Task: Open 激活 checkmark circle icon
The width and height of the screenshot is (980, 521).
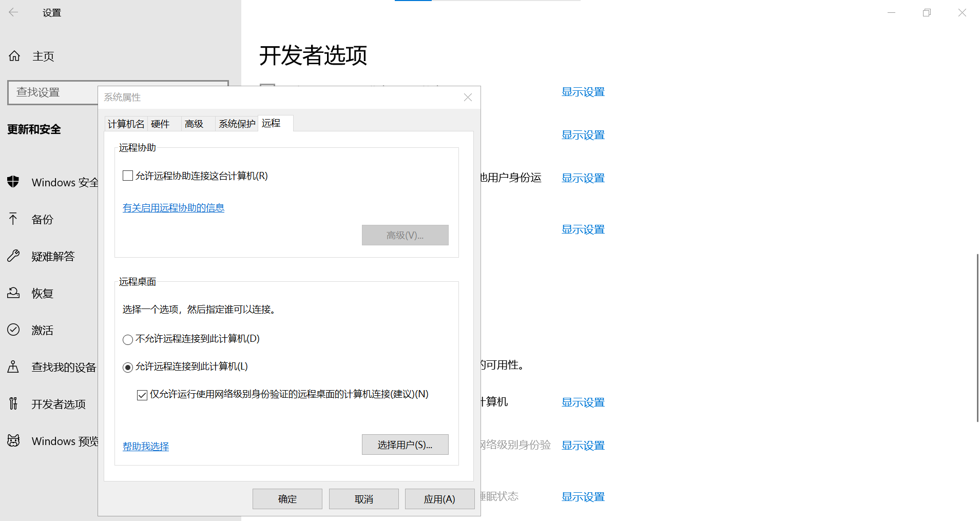Action: click(13, 330)
